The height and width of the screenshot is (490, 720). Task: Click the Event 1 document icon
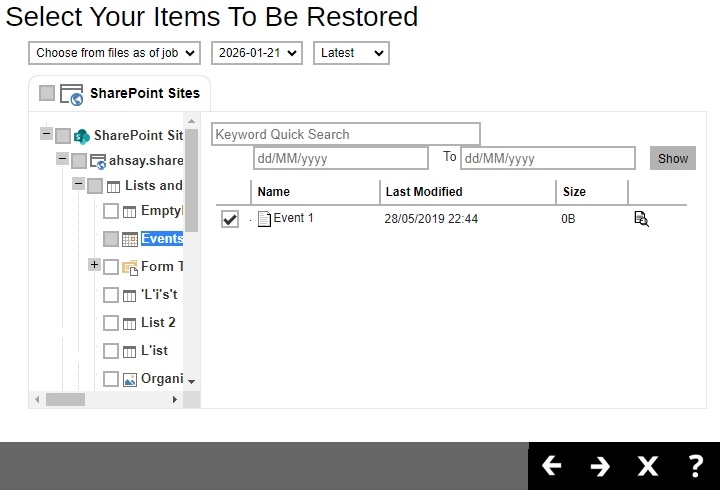coord(264,219)
